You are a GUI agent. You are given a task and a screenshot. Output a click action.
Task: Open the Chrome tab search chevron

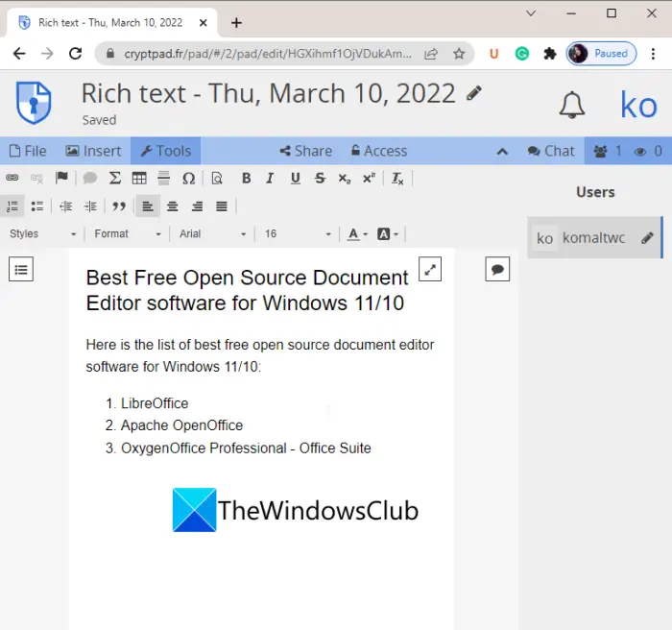531,12
